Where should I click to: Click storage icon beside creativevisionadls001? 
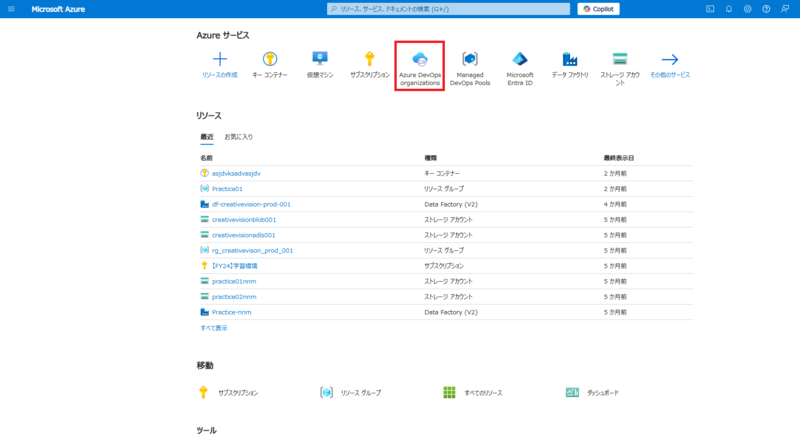coord(205,235)
